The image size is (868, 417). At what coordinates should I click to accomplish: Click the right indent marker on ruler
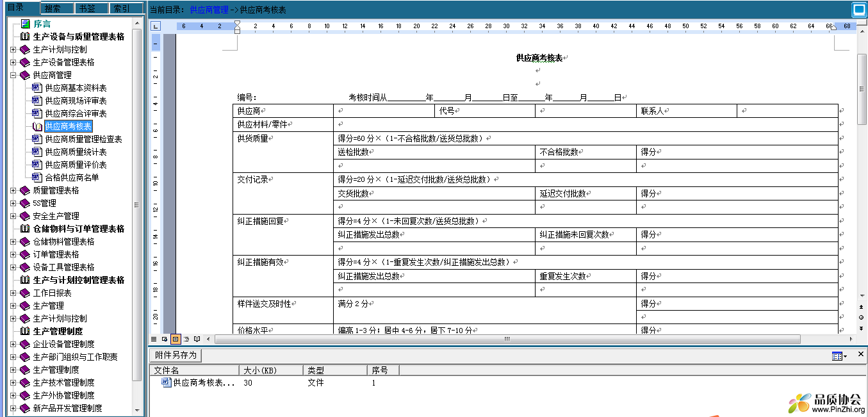(833, 27)
